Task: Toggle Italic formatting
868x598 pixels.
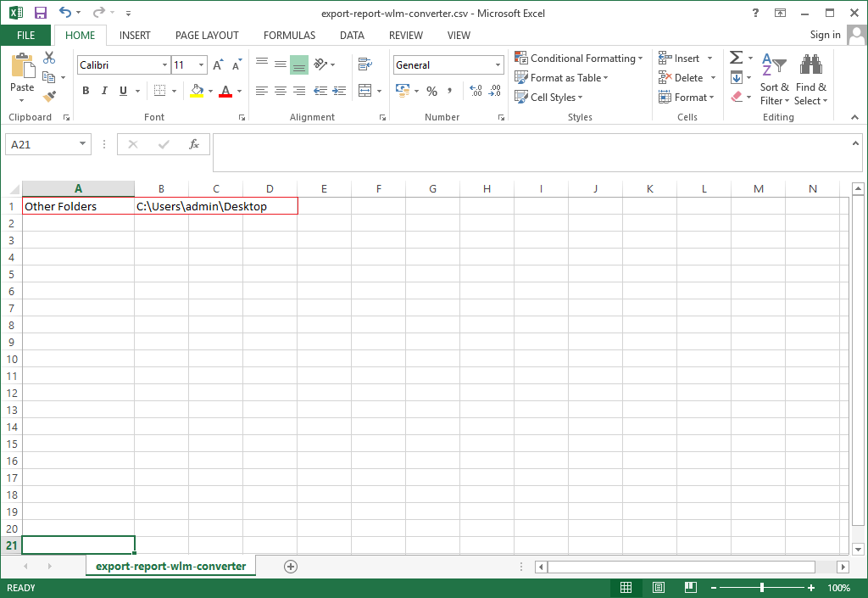Action: [x=104, y=91]
